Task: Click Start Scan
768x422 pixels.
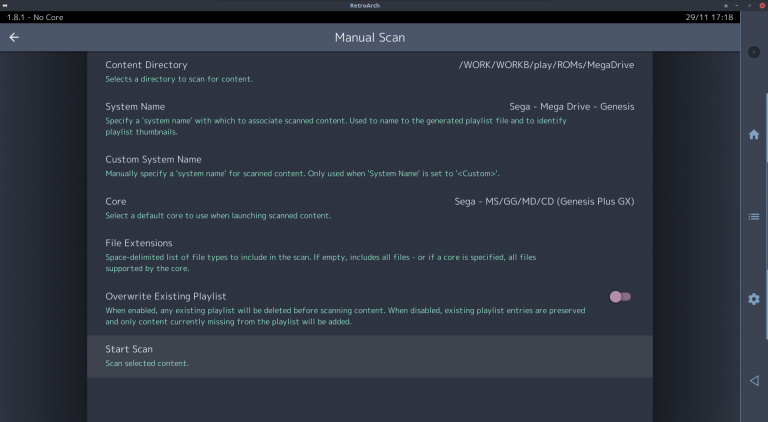Action: coord(369,355)
